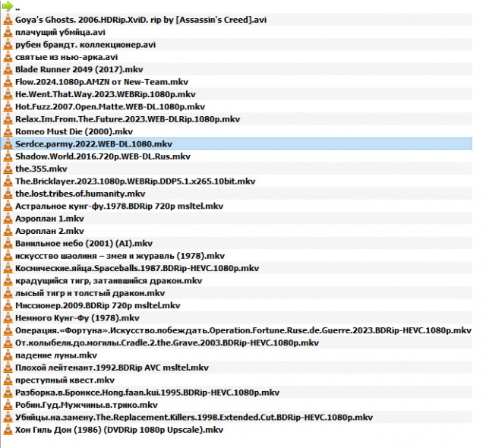Click VLC icon of Плохой лейтенант.1992 file

point(8,368)
